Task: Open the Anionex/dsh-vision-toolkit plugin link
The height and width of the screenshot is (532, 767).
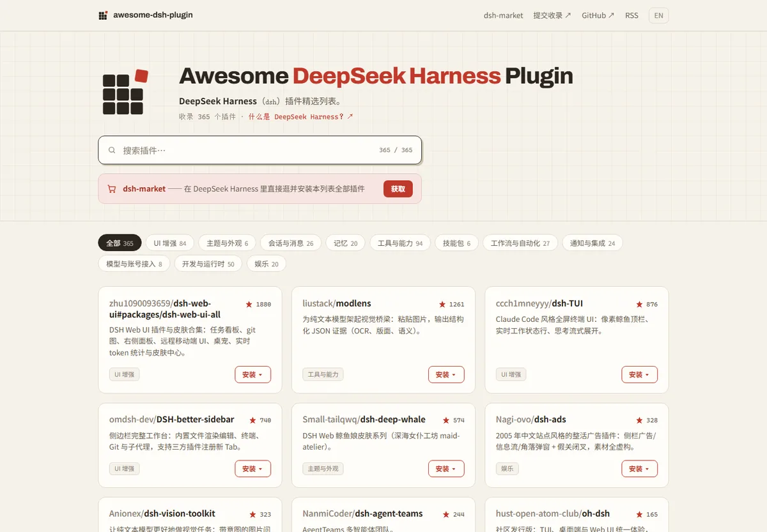Action: coord(162,513)
